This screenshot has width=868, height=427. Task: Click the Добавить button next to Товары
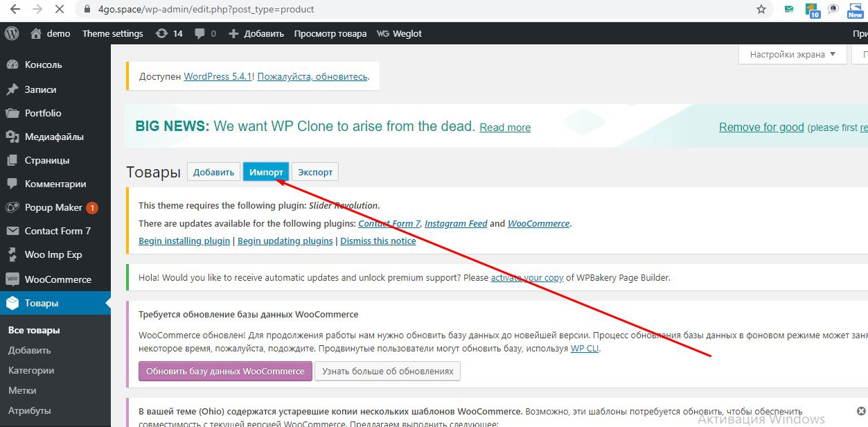tap(213, 172)
